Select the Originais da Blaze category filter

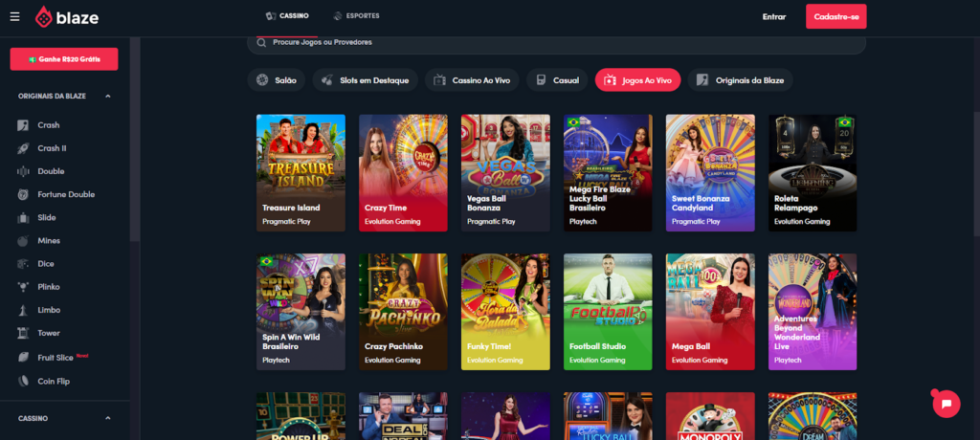point(740,80)
